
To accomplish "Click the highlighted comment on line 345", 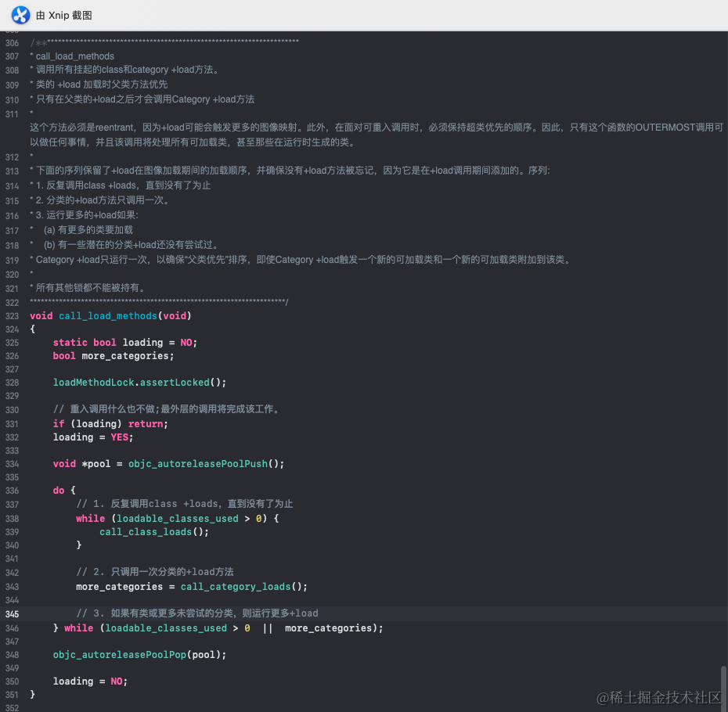I will pos(197,613).
